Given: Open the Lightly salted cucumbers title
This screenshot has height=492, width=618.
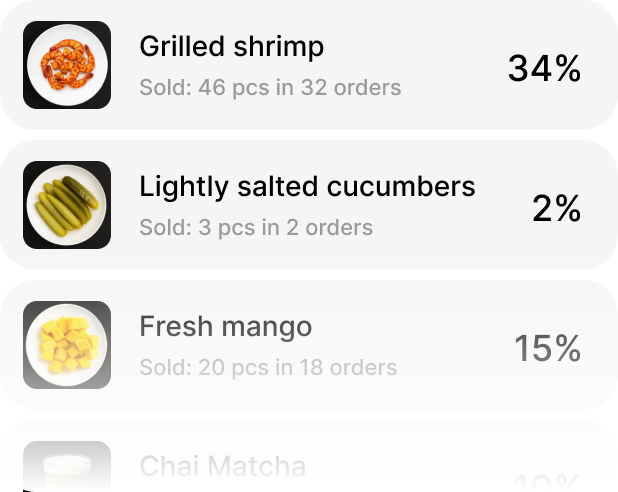Looking at the screenshot, I should click(307, 187).
